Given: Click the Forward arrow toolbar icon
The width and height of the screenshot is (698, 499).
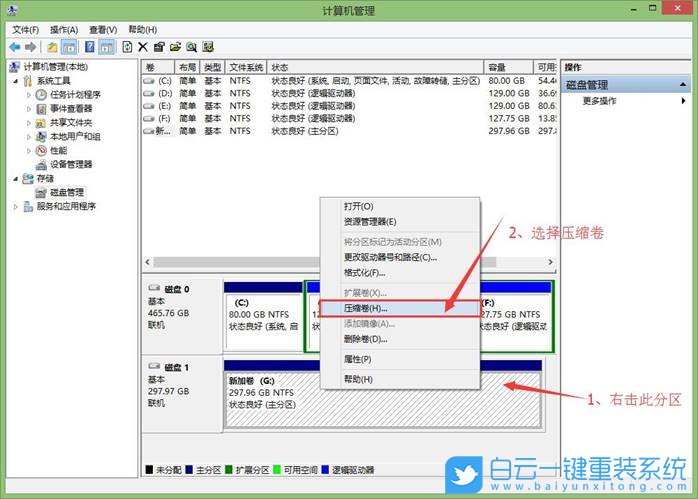Looking at the screenshot, I should coord(30,47).
